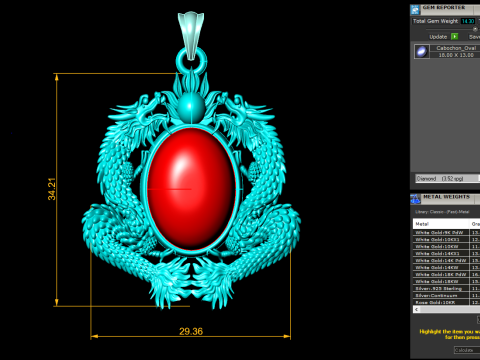Click the 29.36 width dimension label
The width and height of the screenshot is (480, 360).
click(191, 331)
